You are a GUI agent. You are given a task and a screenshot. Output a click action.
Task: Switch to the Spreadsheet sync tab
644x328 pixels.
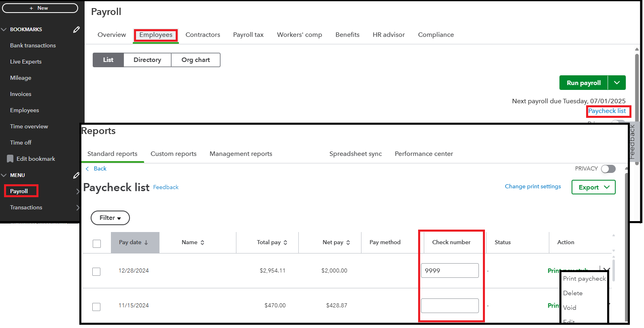355,154
